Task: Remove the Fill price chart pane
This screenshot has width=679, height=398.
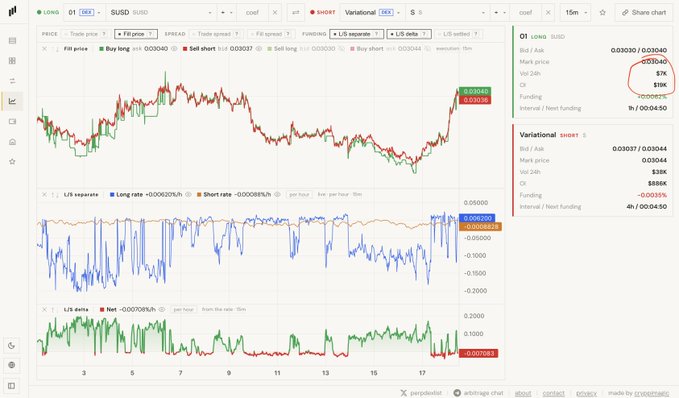Action: 44,49
